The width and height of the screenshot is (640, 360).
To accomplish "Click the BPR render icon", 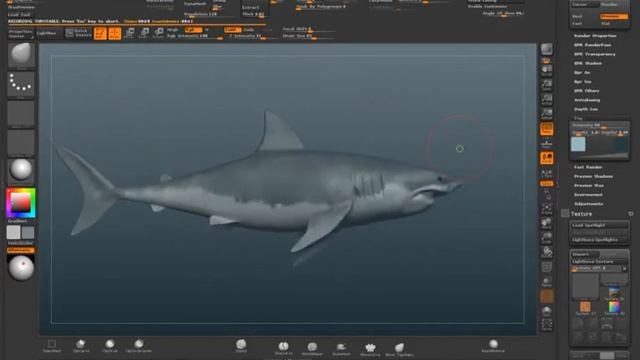I will pos(547,50).
